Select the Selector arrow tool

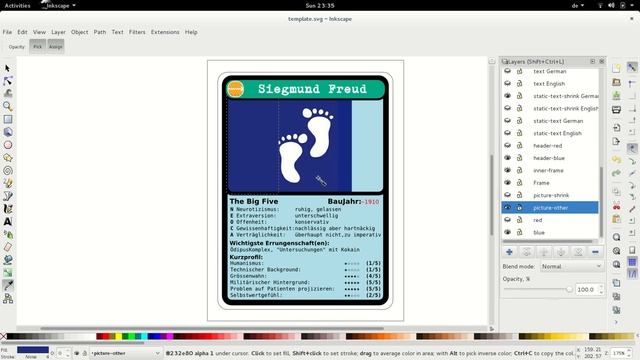pyautogui.click(x=7, y=68)
